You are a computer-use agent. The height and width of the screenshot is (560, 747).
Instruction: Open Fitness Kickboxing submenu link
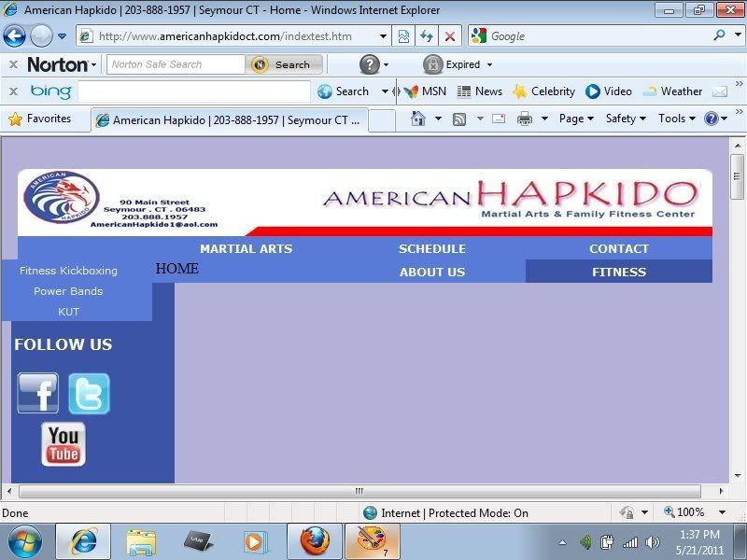[x=68, y=271]
